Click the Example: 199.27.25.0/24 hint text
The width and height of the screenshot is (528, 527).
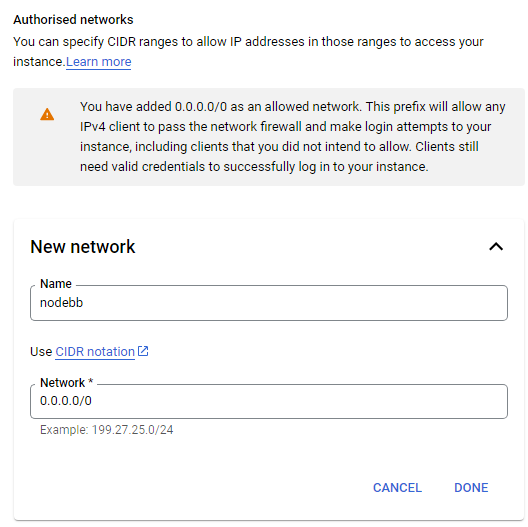(x=106, y=430)
